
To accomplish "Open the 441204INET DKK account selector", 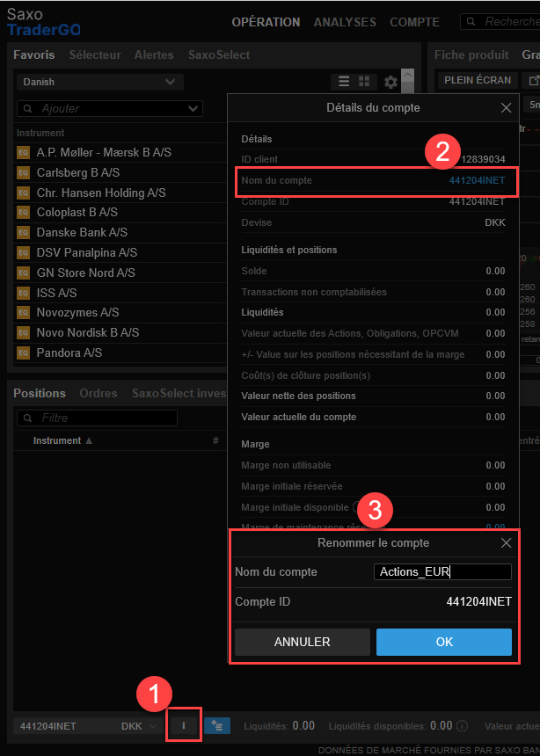I will 88,725.
